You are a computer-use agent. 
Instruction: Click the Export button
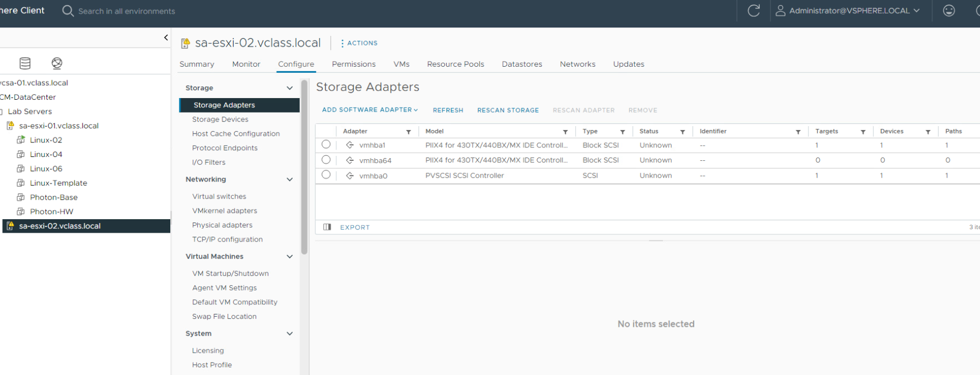coord(355,228)
